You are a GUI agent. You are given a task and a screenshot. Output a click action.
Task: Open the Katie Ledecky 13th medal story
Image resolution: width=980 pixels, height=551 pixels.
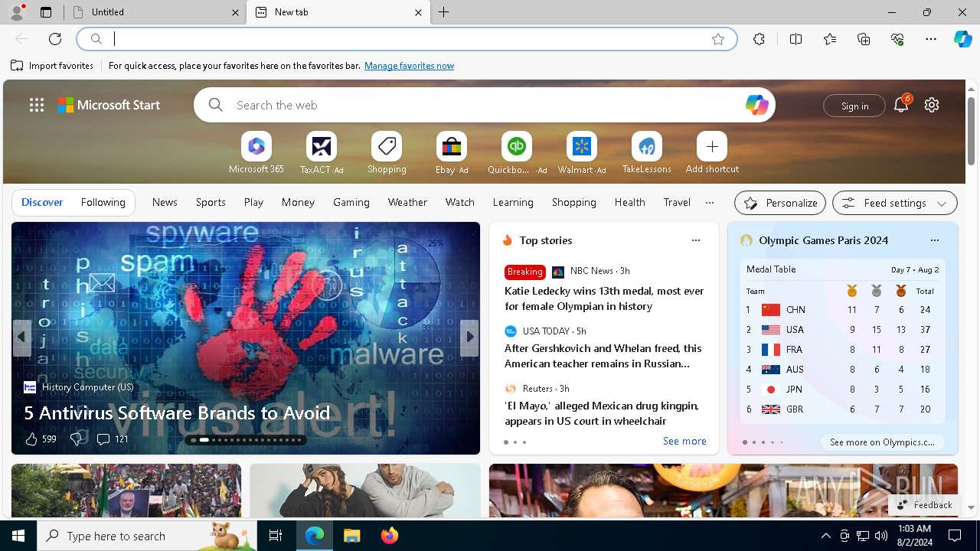pyautogui.click(x=604, y=298)
